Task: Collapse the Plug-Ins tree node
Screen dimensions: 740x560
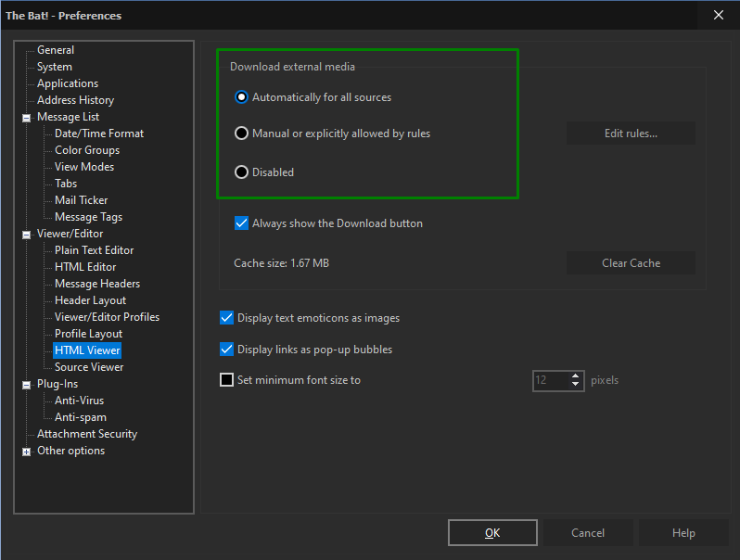Action: pyautogui.click(x=26, y=385)
